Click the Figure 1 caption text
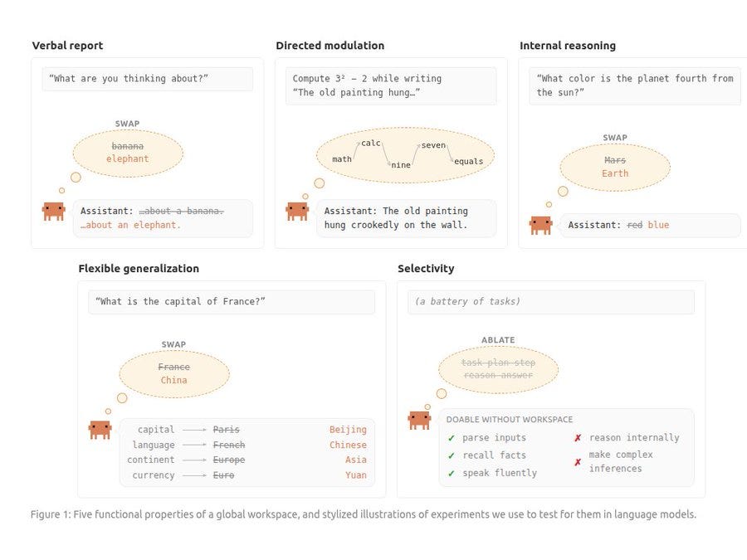747x560 pixels. coord(364,514)
